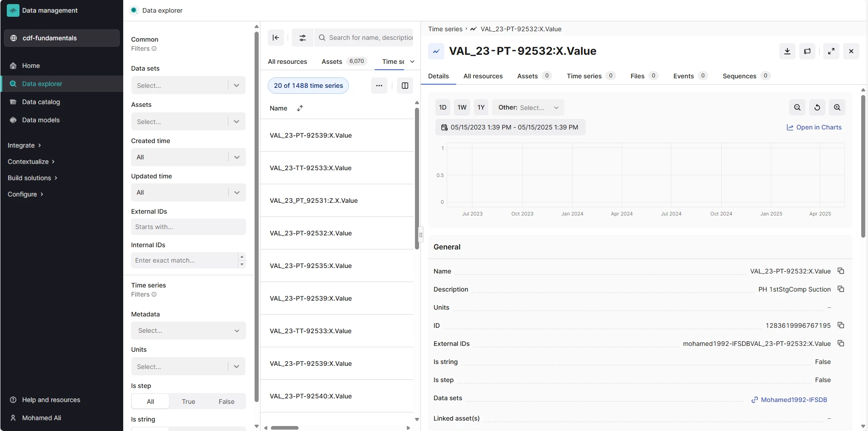Click Time series breadcrumb link

445,29
